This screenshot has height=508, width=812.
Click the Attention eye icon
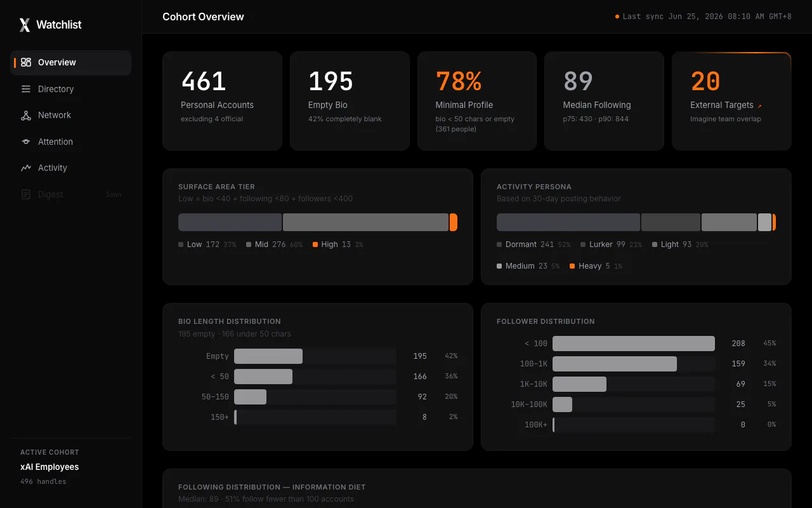click(26, 142)
